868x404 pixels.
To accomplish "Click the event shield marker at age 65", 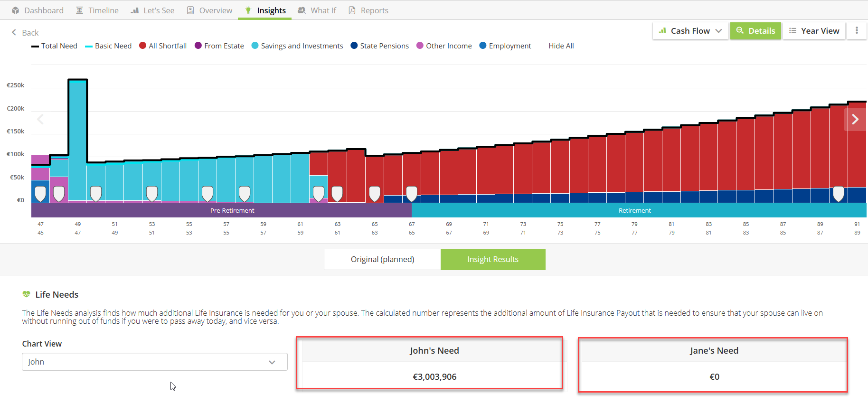I will pos(375,194).
